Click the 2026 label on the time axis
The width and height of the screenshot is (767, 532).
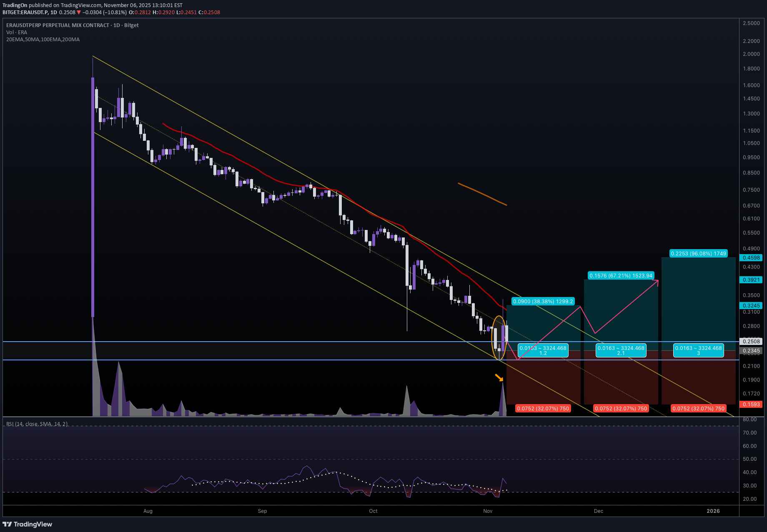click(714, 511)
